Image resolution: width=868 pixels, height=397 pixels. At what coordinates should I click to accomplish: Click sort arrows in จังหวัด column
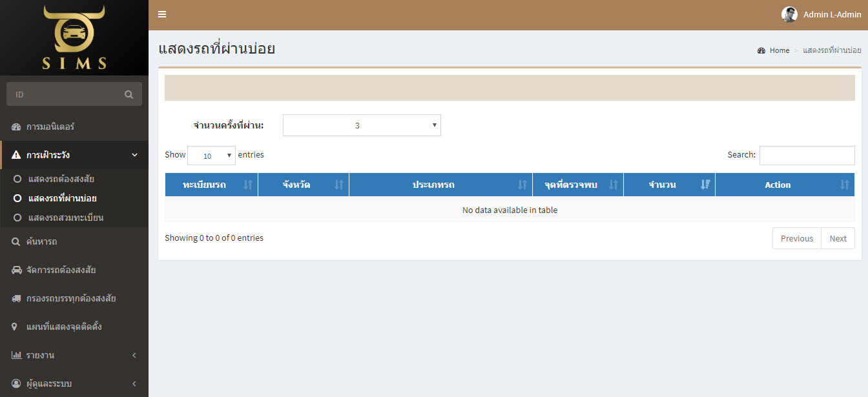[339, 185]
